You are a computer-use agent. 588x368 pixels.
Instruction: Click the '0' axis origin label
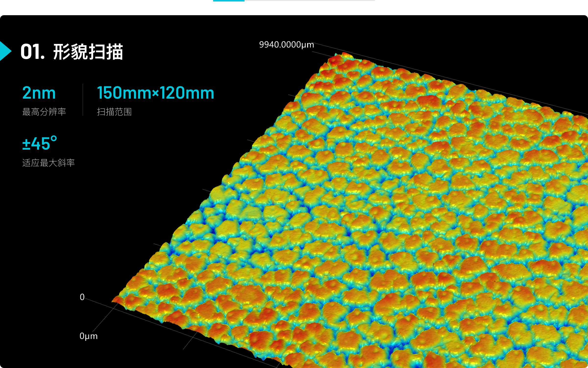pos(82,297)
